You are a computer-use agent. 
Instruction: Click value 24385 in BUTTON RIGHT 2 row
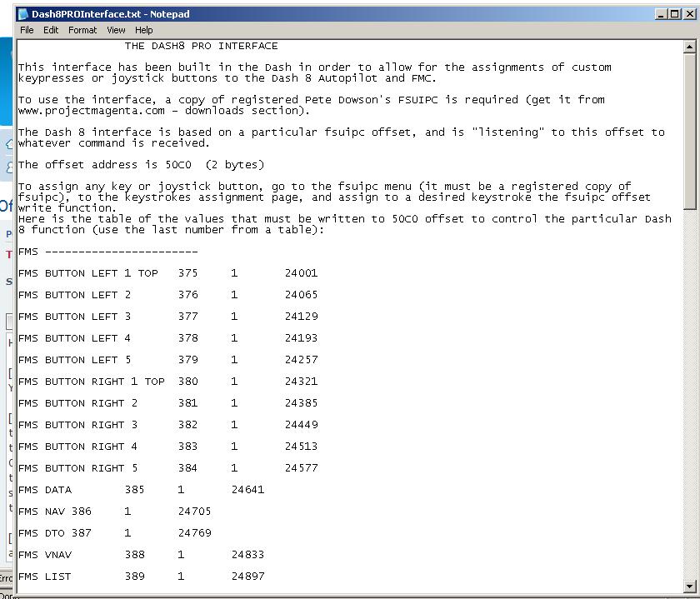coord(302,403)
